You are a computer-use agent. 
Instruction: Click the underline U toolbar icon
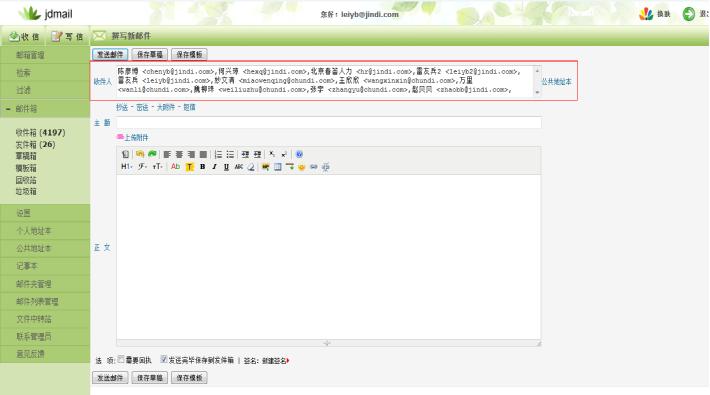tap(226, 167)
